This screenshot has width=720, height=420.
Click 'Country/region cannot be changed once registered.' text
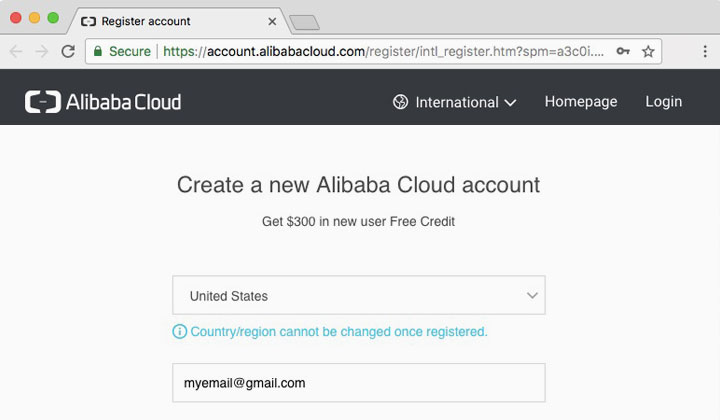339,331
